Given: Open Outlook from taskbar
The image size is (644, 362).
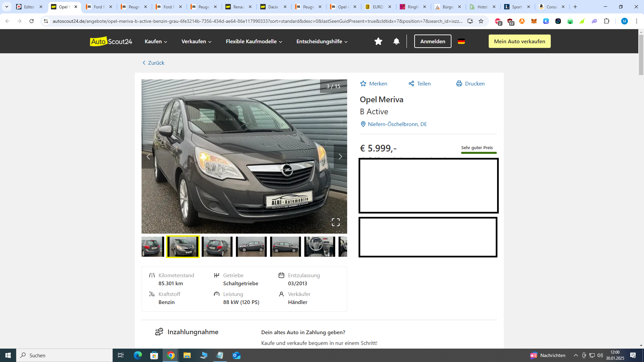Looking at the screenshot, I should (x=237, y=355).
